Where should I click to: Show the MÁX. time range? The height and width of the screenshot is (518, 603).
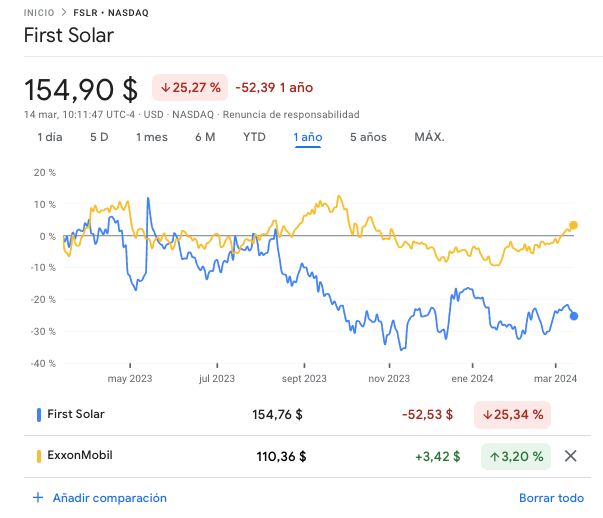pos(429,137)
